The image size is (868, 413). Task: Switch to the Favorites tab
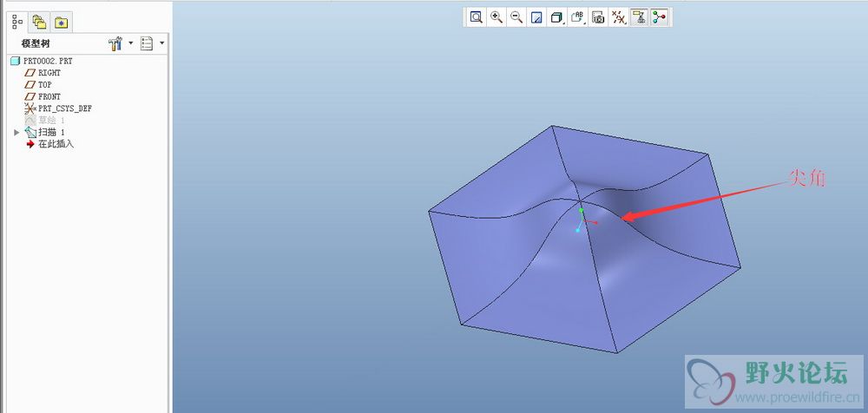(x=61, y=23)
